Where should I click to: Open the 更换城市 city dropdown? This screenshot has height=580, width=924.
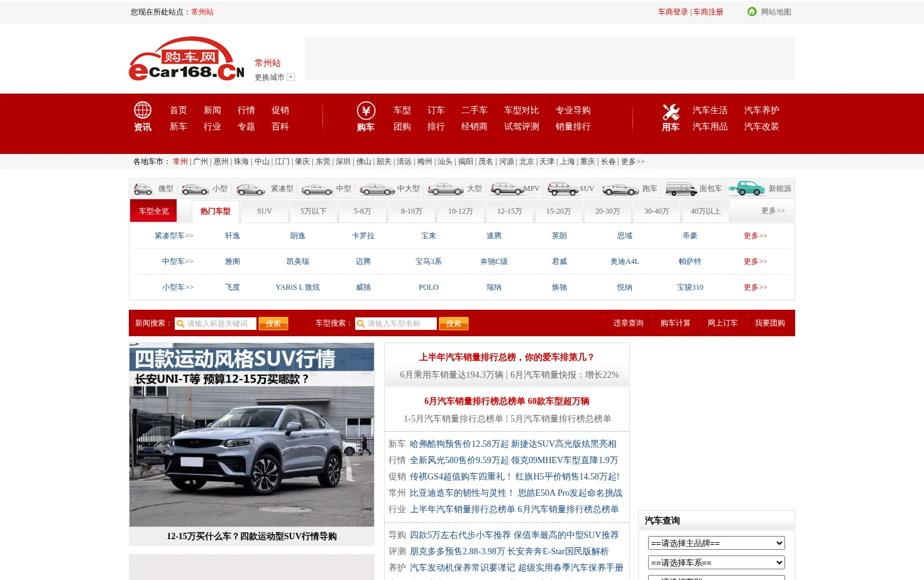[x=290, y=77]
